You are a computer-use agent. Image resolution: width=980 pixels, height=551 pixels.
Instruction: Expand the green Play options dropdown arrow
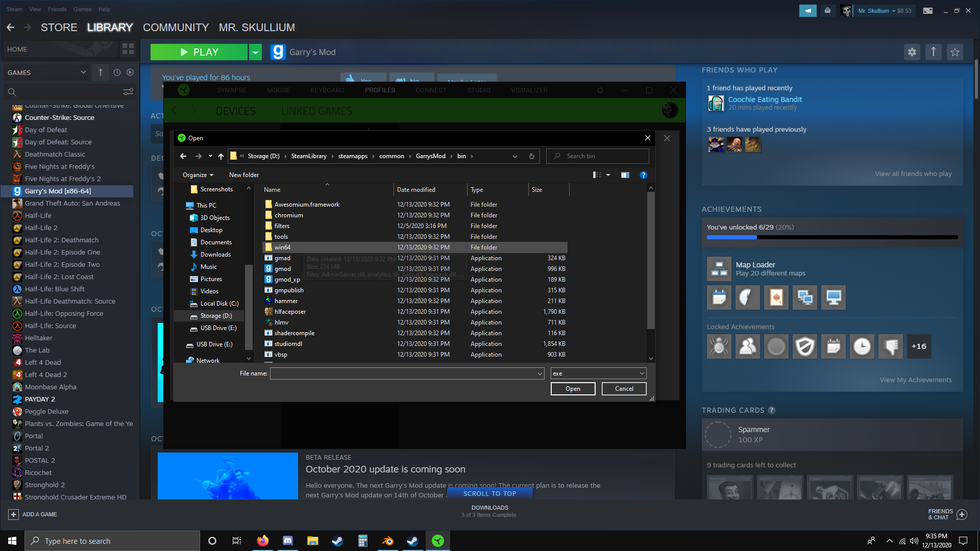[x=255, y=52]
